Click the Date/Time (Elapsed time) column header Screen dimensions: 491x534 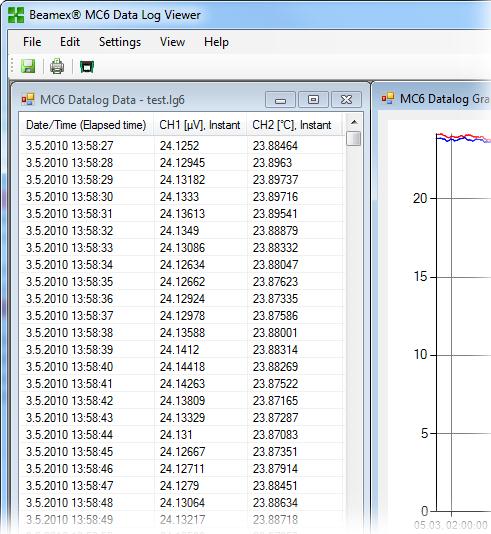(86, 125)
